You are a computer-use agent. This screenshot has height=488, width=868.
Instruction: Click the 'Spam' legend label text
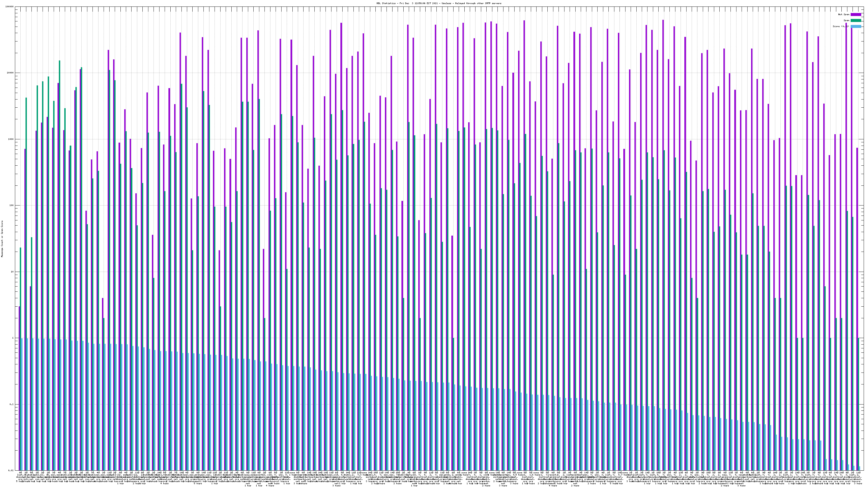tap(846, 21)
